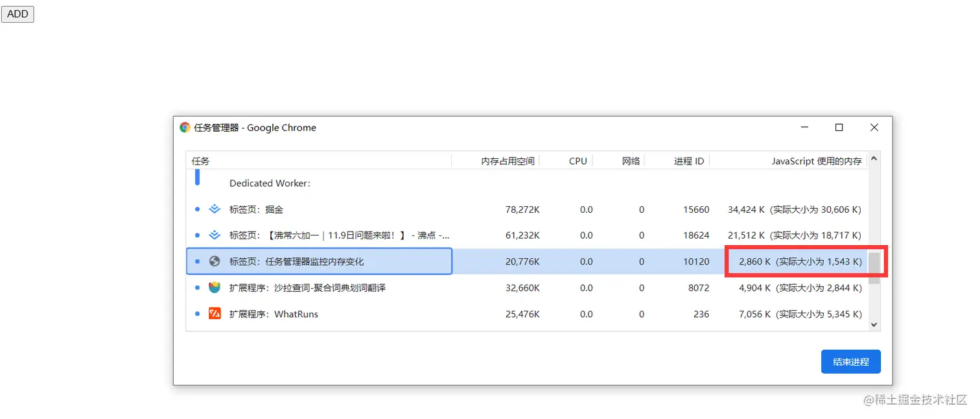980x419 pixels.
Task: Click the Juejin icon on the 掘金 tab row
Action: tap(215, 209)
